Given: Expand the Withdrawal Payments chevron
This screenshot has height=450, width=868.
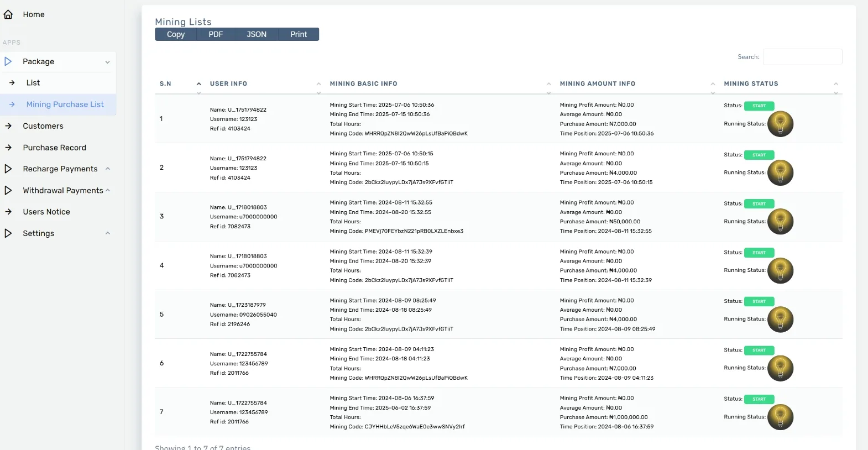Looking at the screenshot, I should [108, 190].
